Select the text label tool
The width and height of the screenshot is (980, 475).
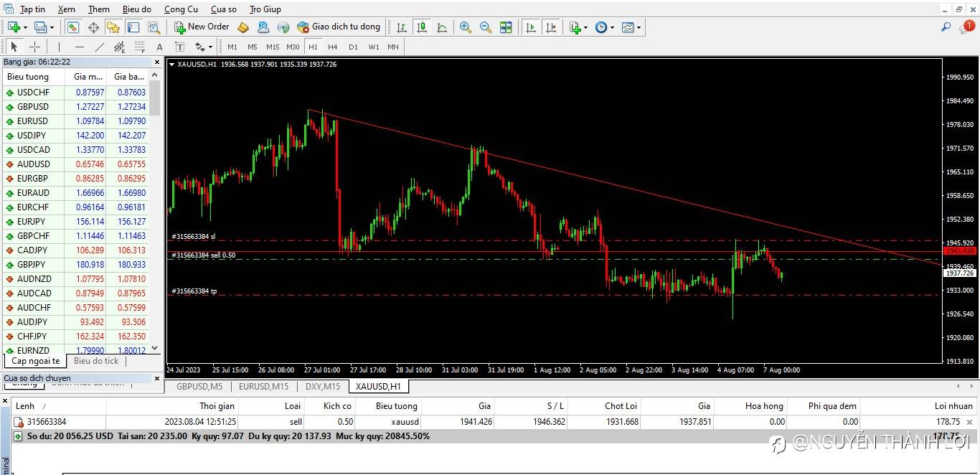[x=179, y=47]
